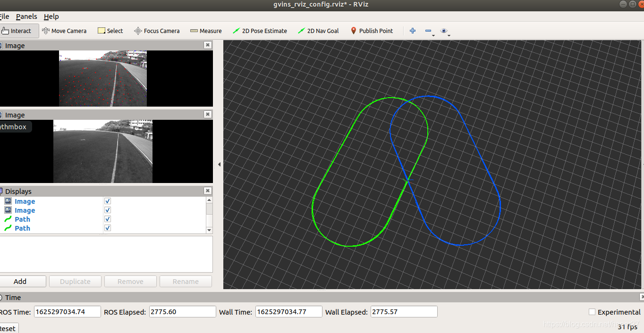Click the Wall Time value field
644x333 pixels.
coord(289,312)
